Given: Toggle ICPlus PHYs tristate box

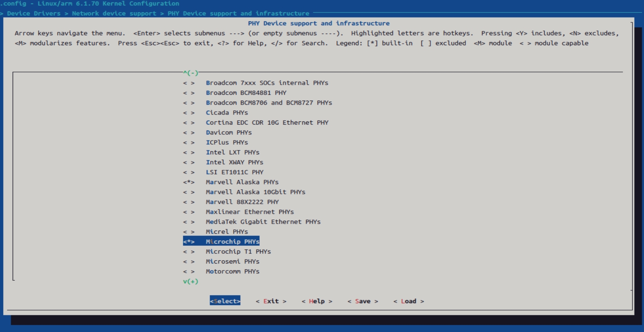Looking at the screenshot, I should [x=189, y=142].
